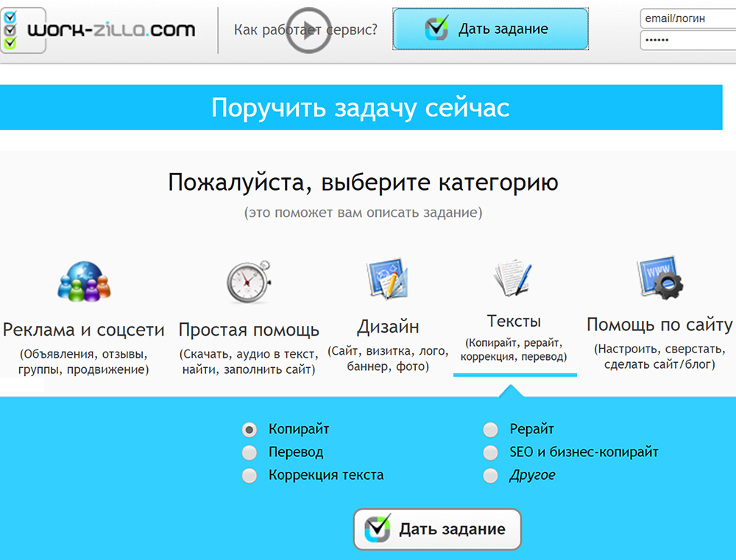This screenshot has width=736, height=560.
Task: Open the Реклама и соцсети category
Action: (83, 329)
